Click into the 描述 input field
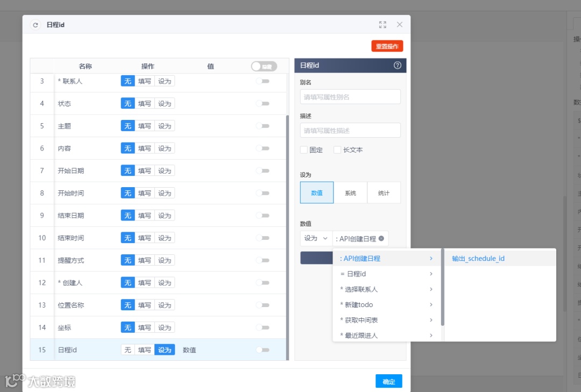The width and height of the screenshot is (581, 392). 350,131
